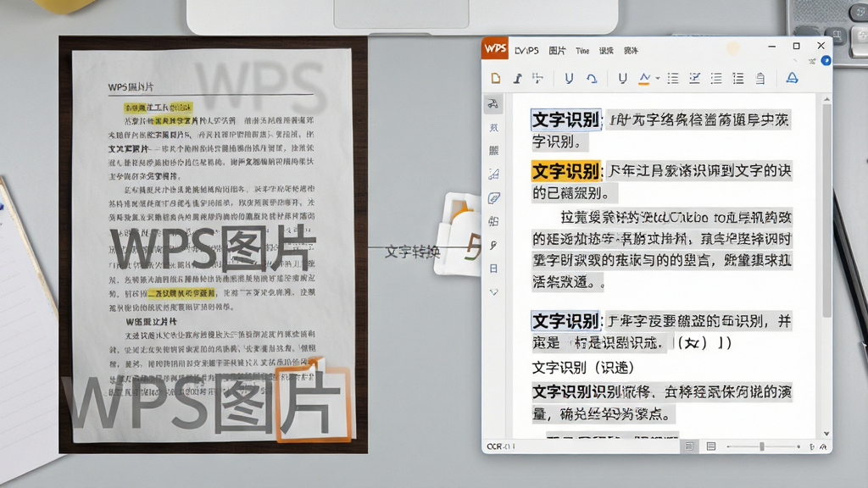
Task: Click the bold indent list icon
Action: [738, 79]
